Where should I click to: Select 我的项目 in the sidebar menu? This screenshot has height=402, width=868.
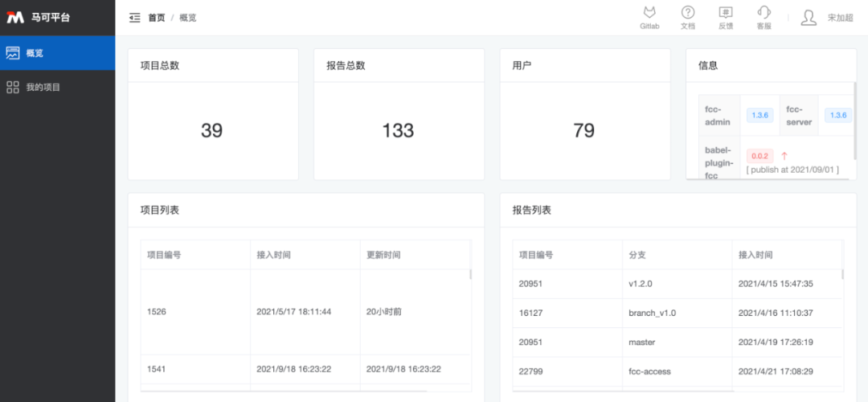[x=58, y=87]
